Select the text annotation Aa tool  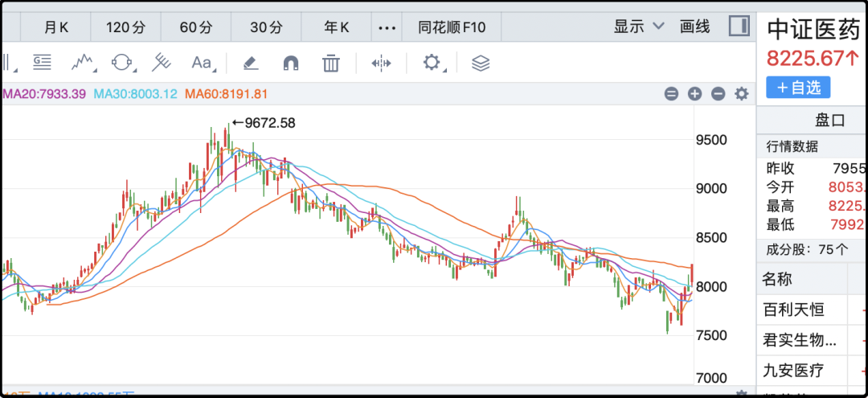[200, 63]
